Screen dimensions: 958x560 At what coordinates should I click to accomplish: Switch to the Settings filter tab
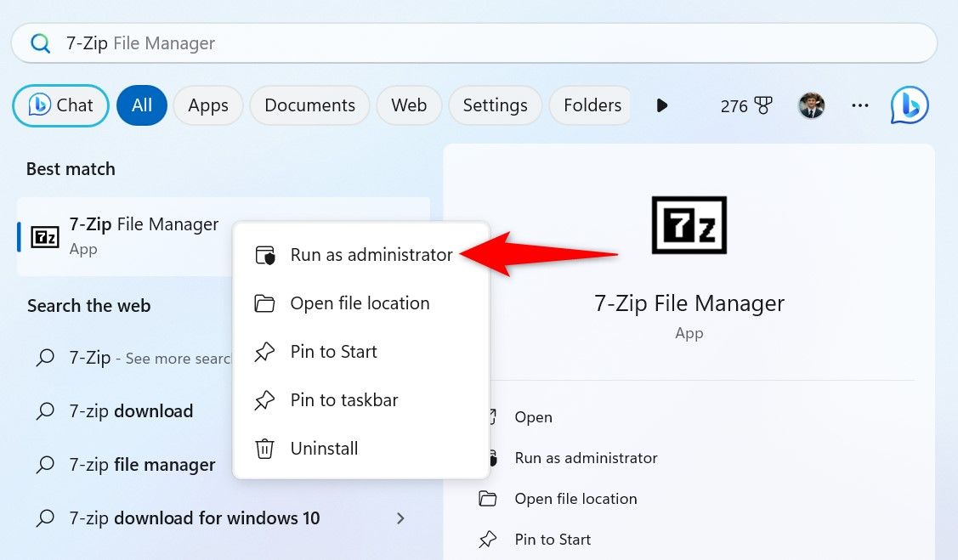[x=495, y=105]
